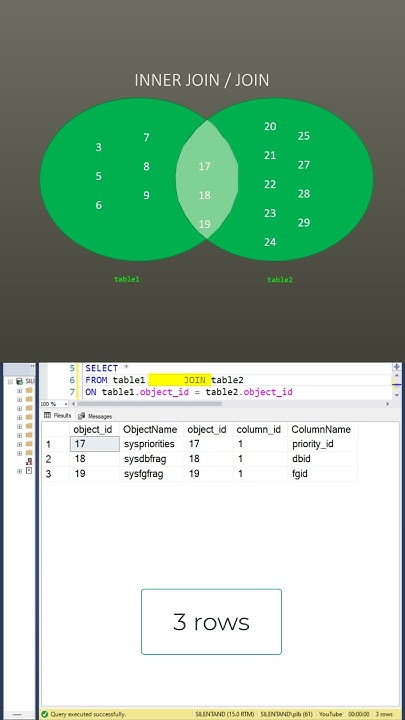Click SILENTAND\pib (61) in status bar

[x=287, y=714]
